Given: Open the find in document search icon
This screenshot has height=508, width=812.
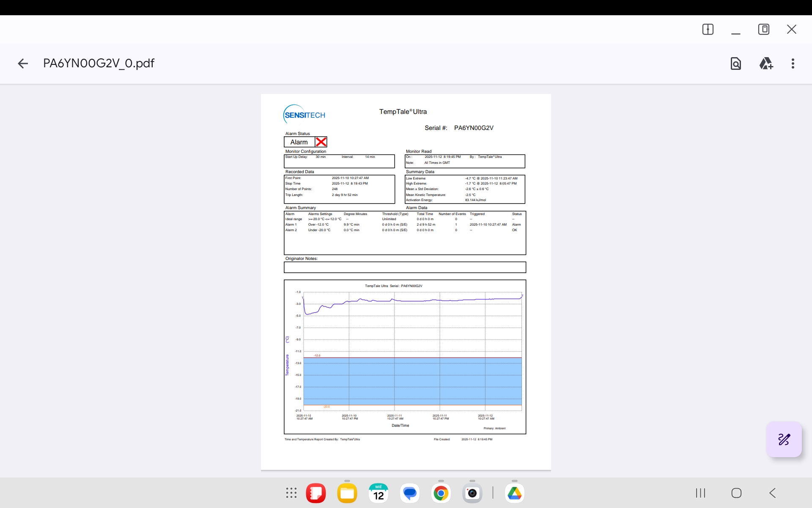Looking at the screenshot, I should [x=735, y=63].
